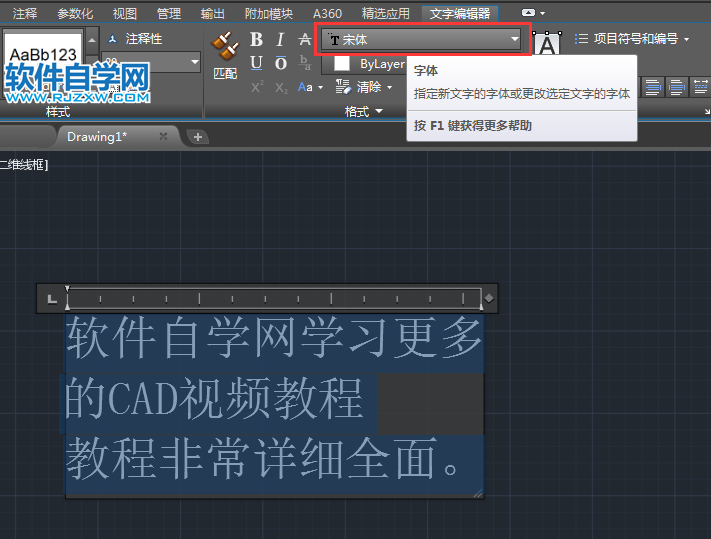This screenshot has width=711, height=539.
Task: Click the first-line indent marker on ruler
Action: point(67,289)
